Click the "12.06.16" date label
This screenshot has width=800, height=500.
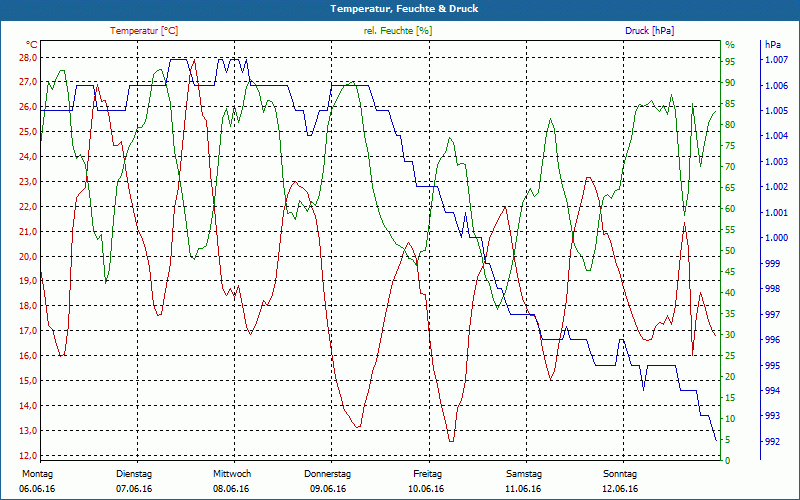pos(620,489)
